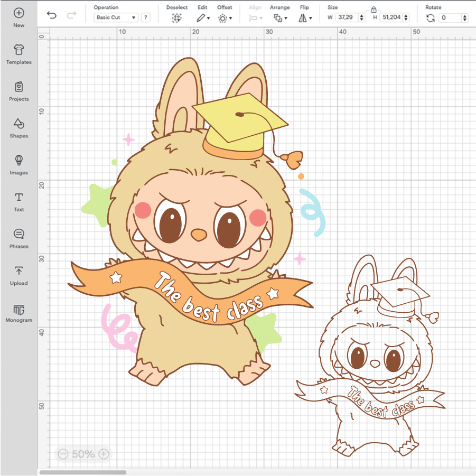The image size is (476, 476).
Task: Click the Undo icon
Action: click(51, 15)
